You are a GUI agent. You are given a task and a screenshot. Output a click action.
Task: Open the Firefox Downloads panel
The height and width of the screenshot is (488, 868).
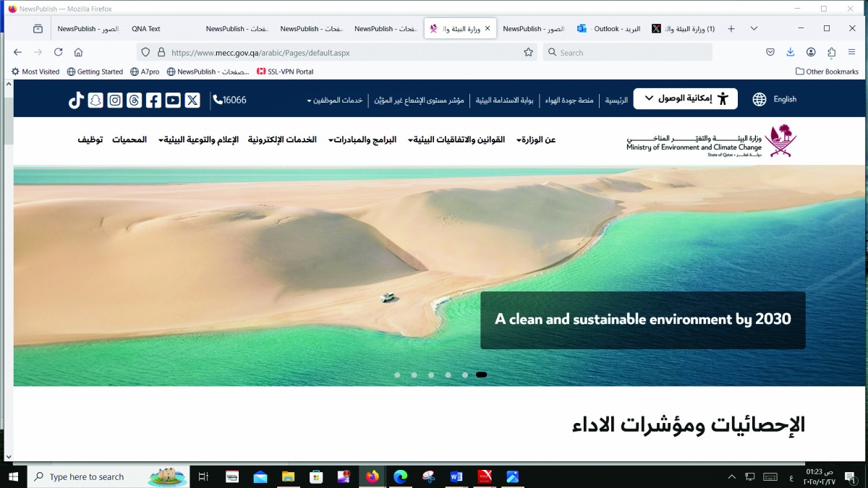click(x=791, y=52)
